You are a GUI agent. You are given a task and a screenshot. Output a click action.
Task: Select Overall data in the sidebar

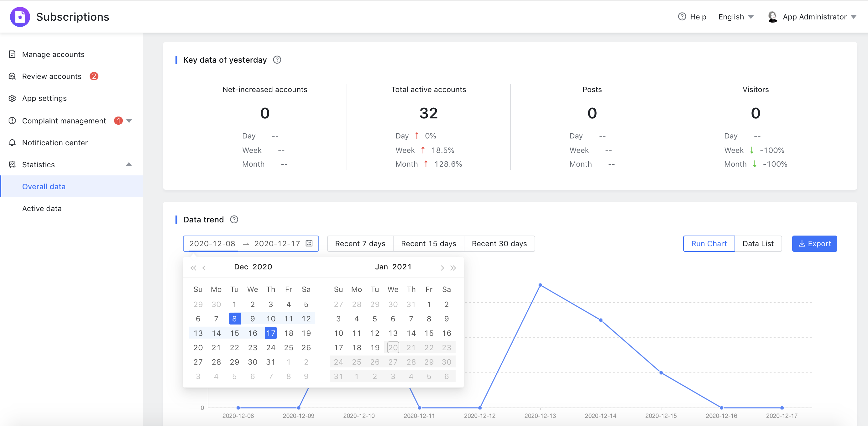pyautogui.click(x=71, y=186)
